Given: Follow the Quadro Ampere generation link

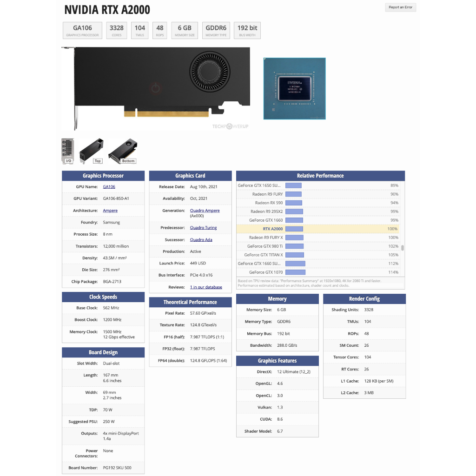Looking at the screenshot, I should pos(205,211).
